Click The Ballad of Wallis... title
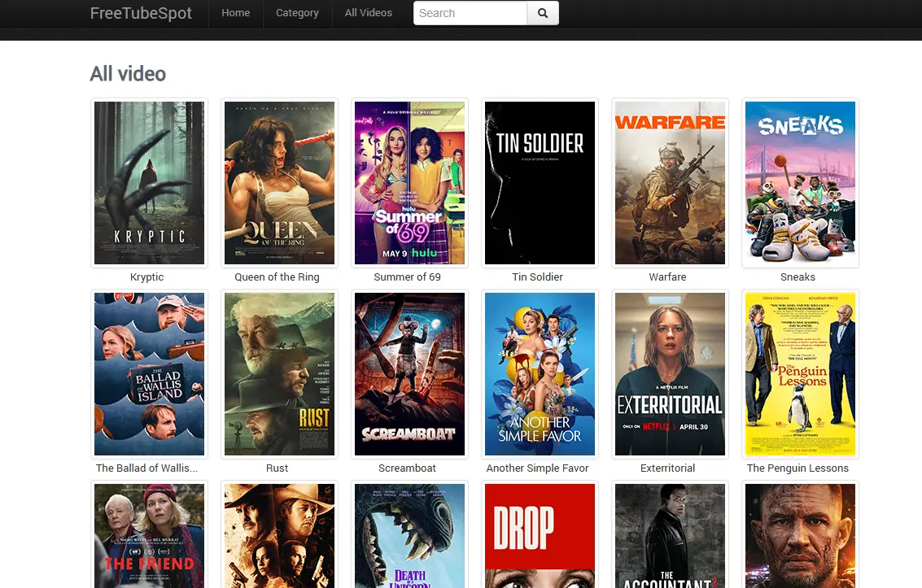This screenshot has width=922, height=588. [147, 468]
